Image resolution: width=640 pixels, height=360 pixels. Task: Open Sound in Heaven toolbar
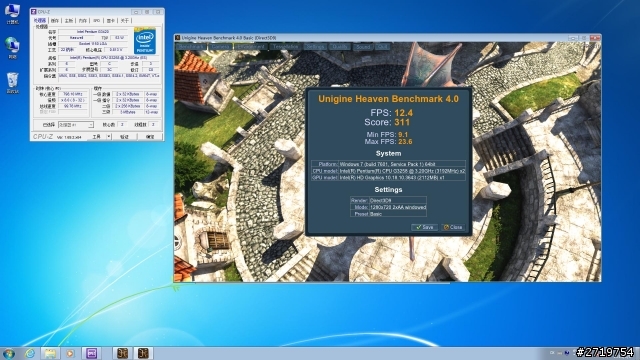(x=363, y=47)
